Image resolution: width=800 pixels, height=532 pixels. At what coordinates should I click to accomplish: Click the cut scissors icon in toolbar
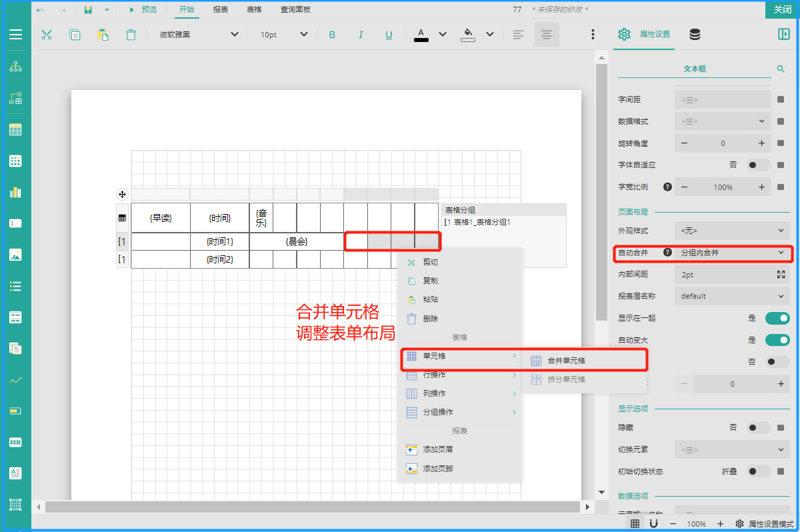(x=47, y=35)
